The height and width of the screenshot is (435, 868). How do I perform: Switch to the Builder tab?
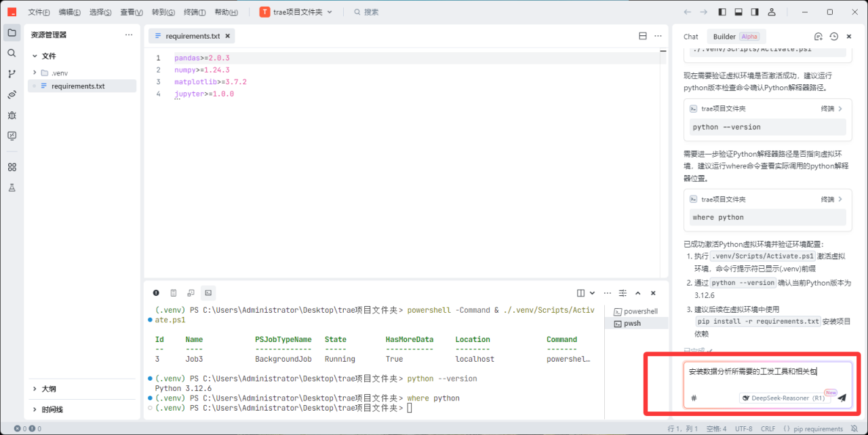pyautogui.click(x=736, y=37)
